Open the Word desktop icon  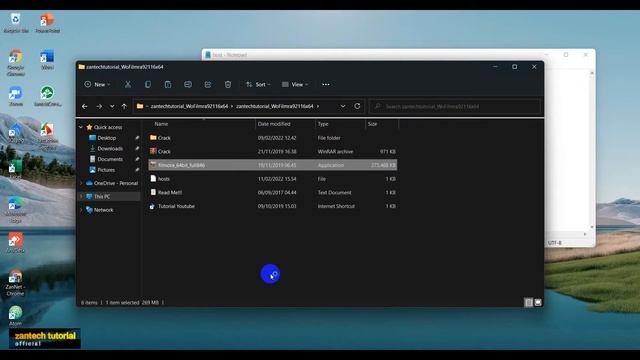coord(47,60)
